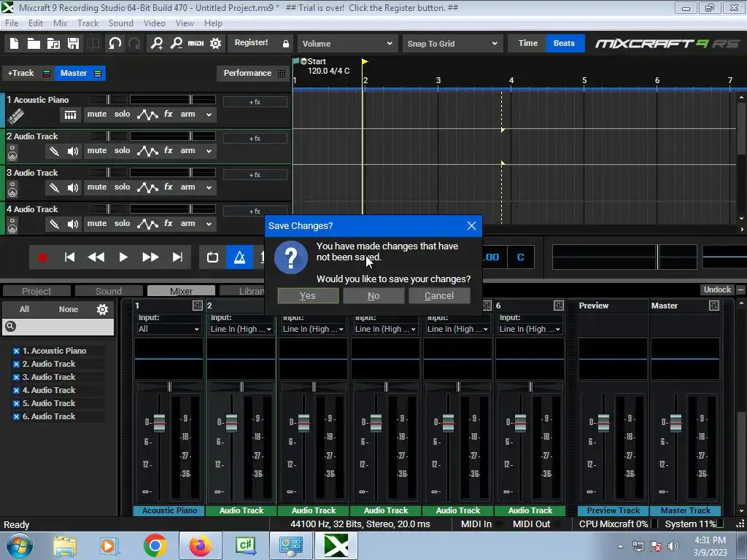Open the Load Project folder icon
Image resolution: width=747 pixels, height=560 pixels.
[34, 43]
